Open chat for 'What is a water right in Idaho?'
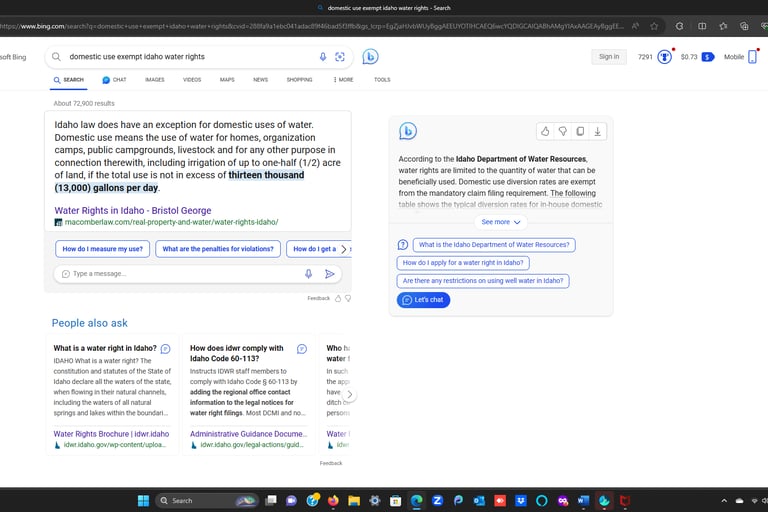Viewport: 768px width, 512px height. (166, 349)
